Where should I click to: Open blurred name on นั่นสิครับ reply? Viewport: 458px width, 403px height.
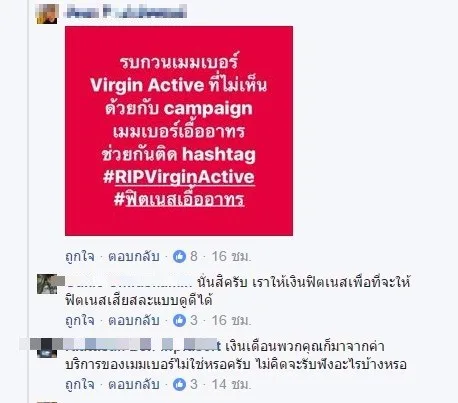point(129,283)
